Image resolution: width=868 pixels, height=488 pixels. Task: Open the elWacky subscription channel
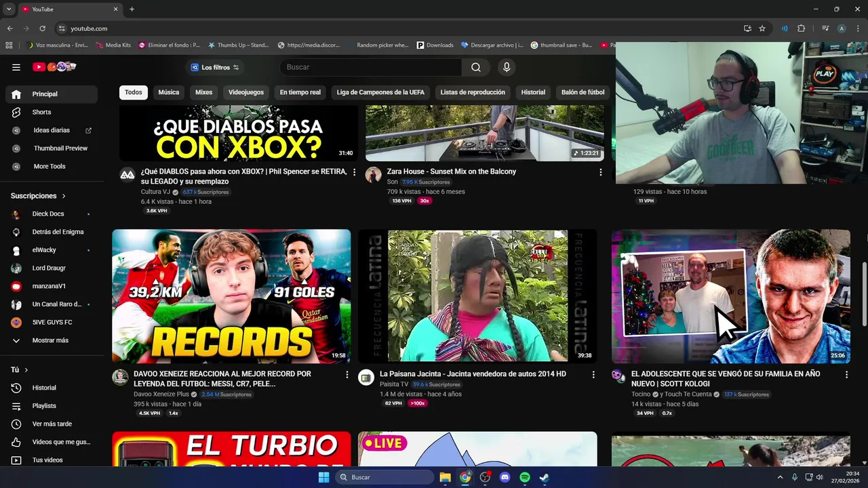[51, 250]
